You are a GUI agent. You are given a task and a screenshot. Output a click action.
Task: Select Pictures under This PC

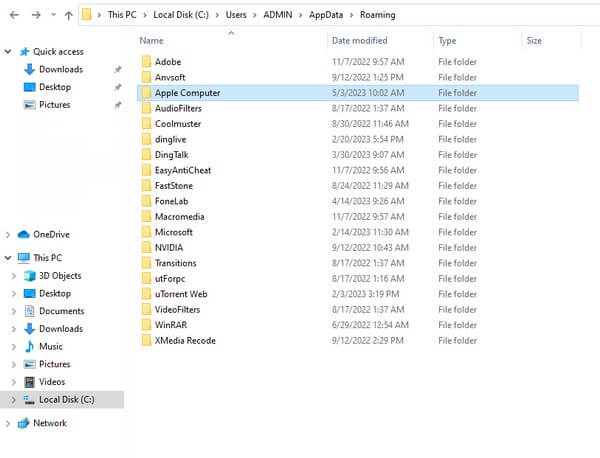55,364
